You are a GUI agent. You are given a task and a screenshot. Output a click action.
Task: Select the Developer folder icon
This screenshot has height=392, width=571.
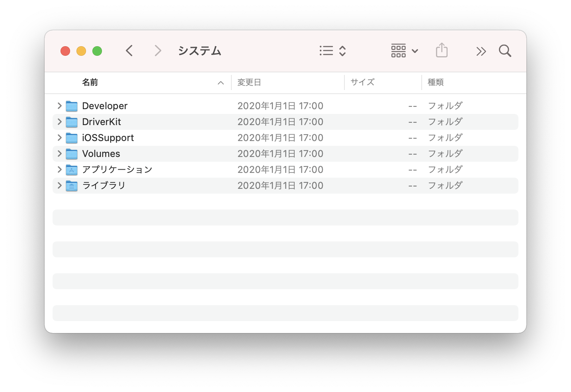(72, 106)
